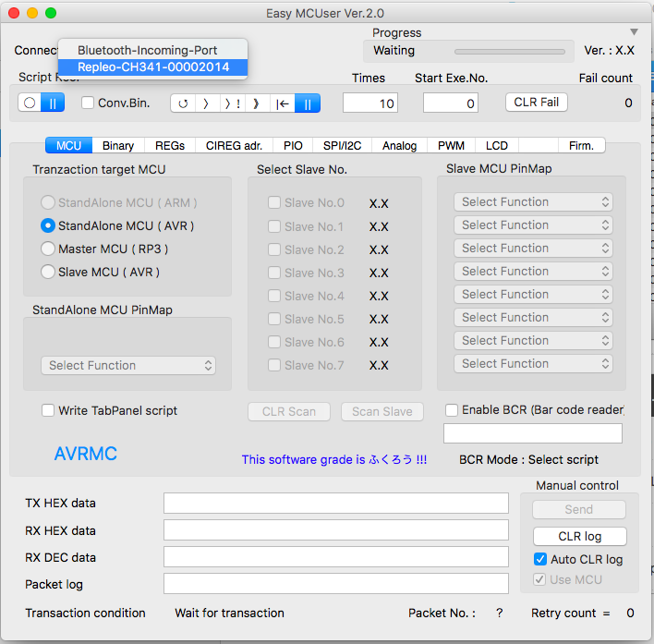The height and width of the screenshot is (644, 654).
Task: Click the 'BCR Mode : Select script' text
Action: 528,459
